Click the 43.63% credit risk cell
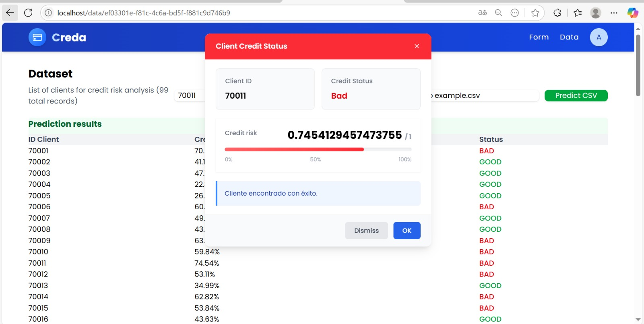This screenshot has width=644, height=324. point(207,319)
